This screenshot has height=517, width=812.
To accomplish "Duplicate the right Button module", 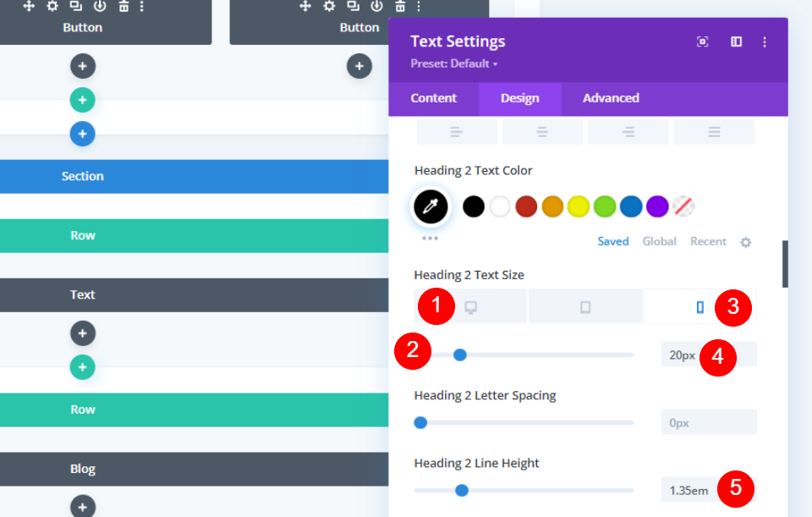I will tap(354, 6).
